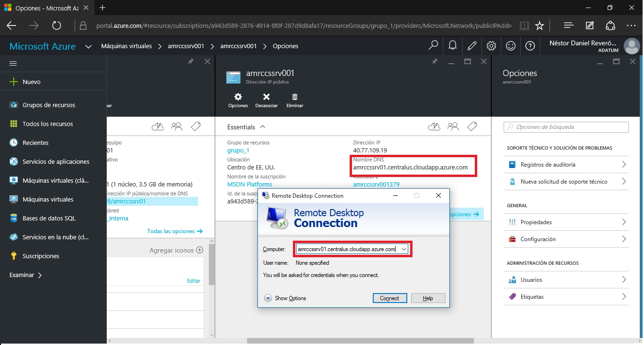Open the Computer combo box dropdown arrow

[404, 249]
